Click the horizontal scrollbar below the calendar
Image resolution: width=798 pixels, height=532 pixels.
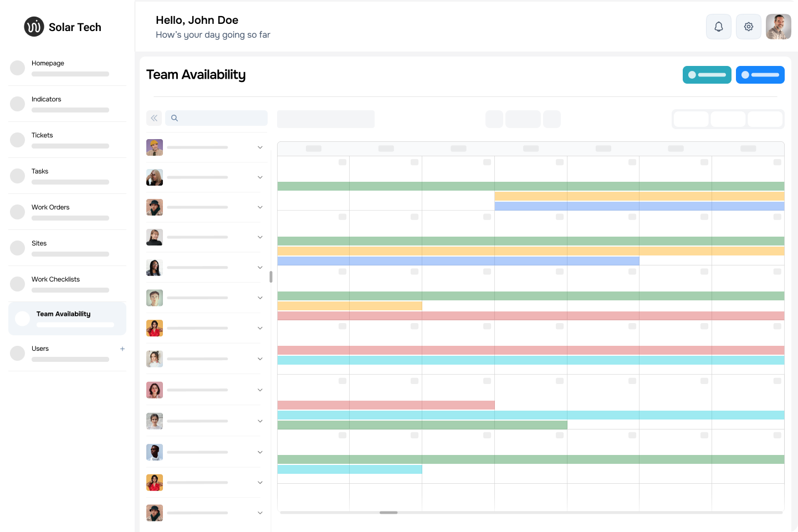click(x=388, y=513)
